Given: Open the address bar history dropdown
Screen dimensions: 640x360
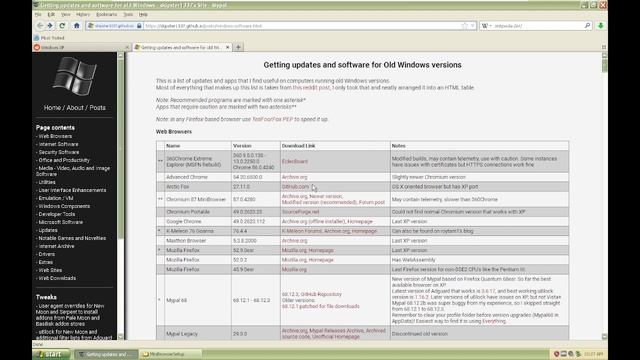Looking at the screenshot, I should [472, 26].
